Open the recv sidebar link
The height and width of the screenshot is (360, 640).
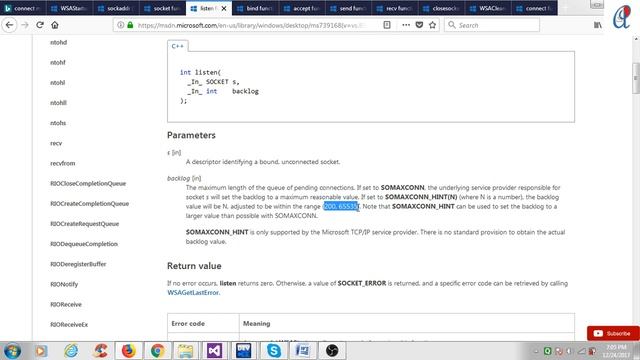(56, 143)
